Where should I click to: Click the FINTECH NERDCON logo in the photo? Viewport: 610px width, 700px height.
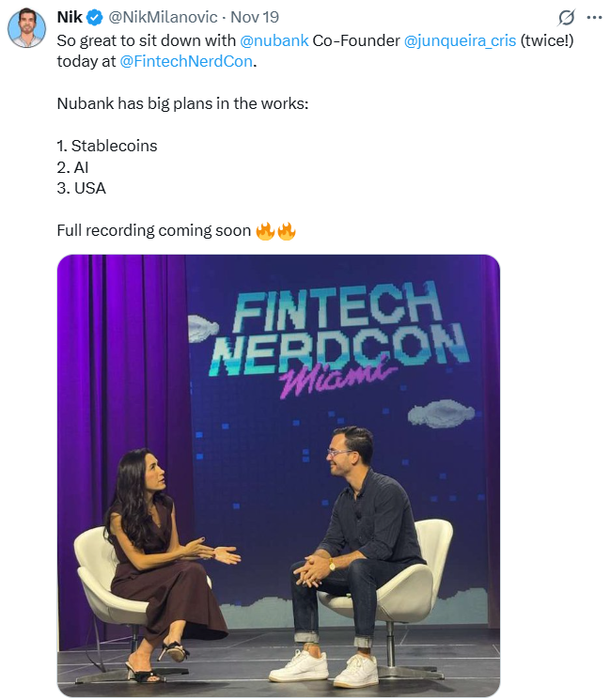[x=339, y=330]
